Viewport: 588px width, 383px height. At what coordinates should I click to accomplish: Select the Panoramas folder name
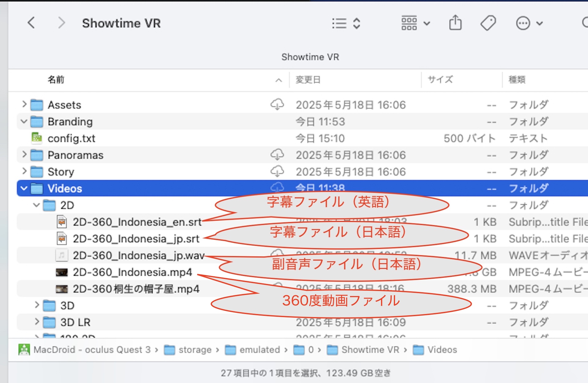[x=76, y=155]
